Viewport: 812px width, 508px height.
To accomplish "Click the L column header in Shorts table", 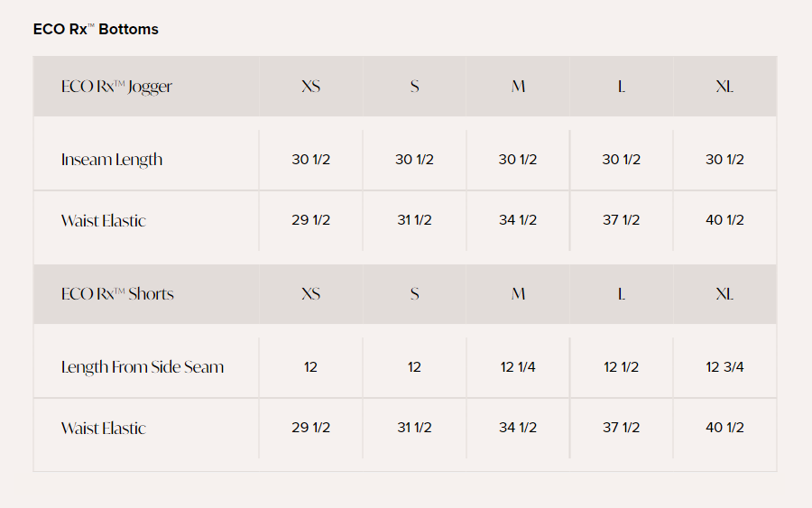I will [622, 294].
